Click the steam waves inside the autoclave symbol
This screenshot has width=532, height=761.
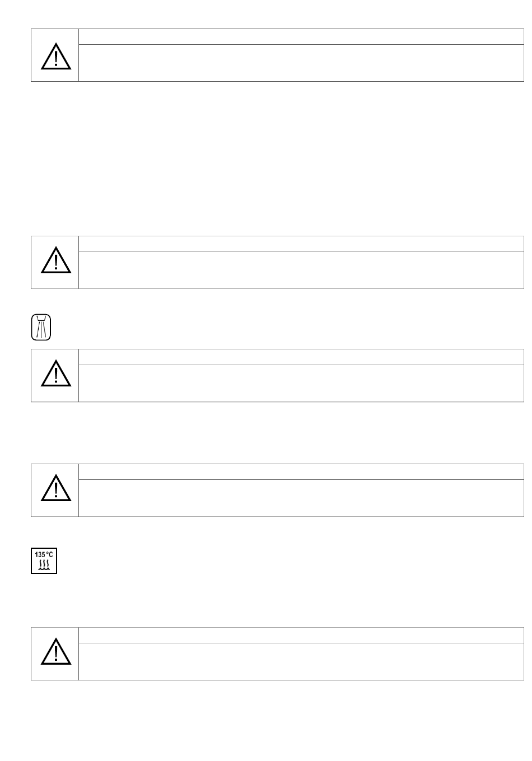44,565
